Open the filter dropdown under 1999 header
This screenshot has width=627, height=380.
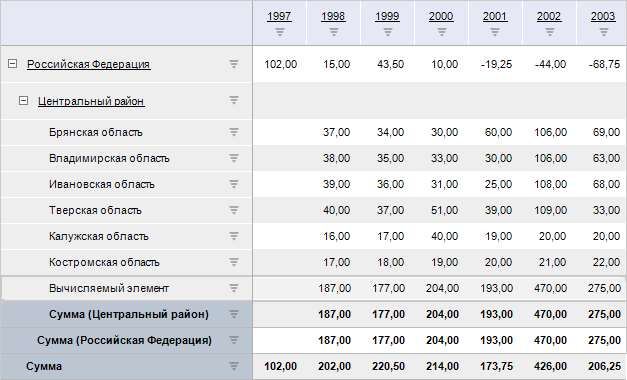pos(388,32)
